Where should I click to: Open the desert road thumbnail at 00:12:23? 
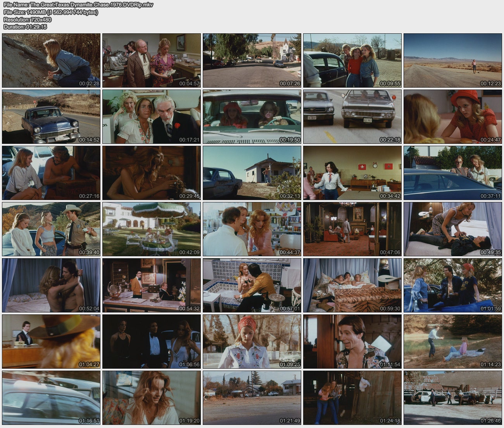click(x=452, y=60)
